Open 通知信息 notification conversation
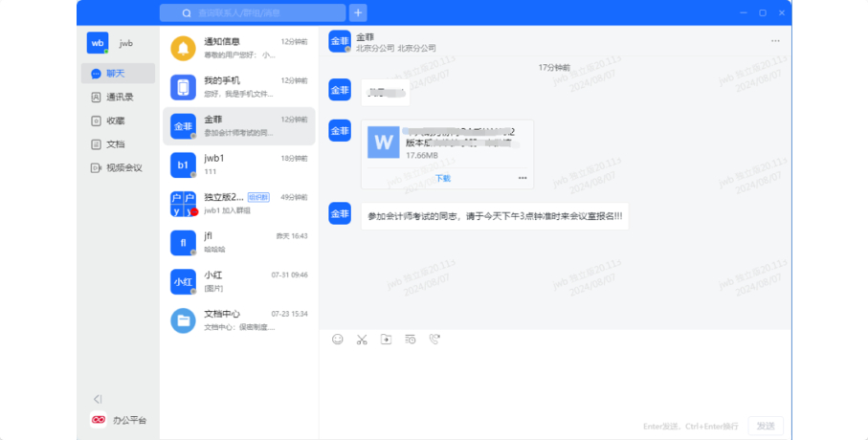This screenshot has width=868, height=440. coord(239,48)
